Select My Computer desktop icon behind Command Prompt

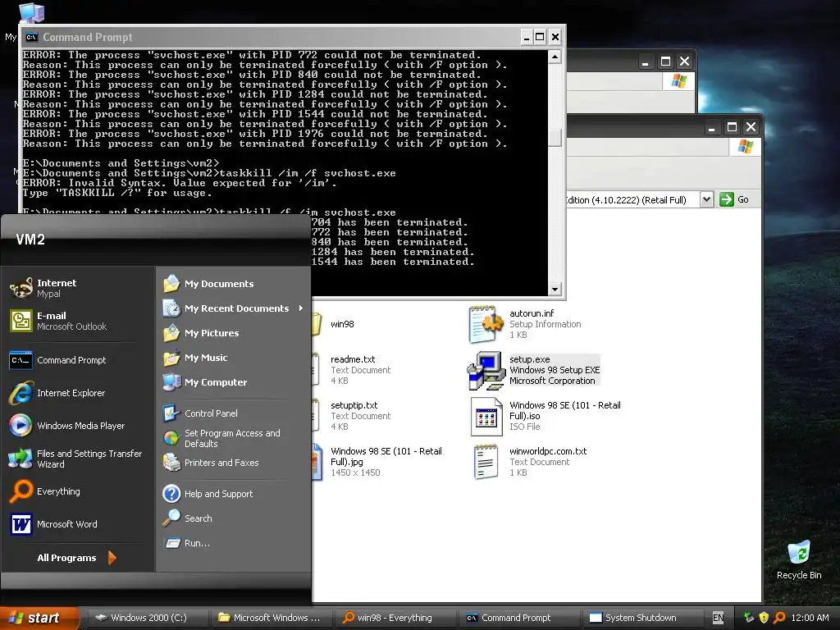tap(31, 13)
